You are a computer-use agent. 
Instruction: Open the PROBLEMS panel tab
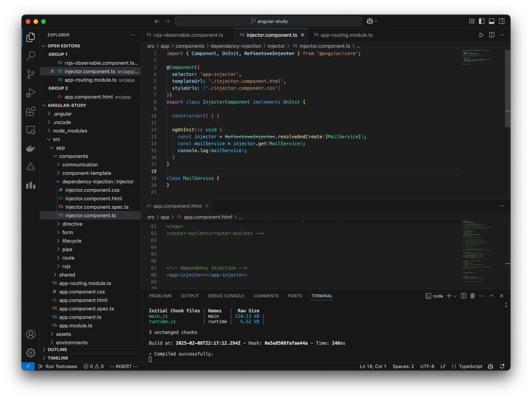pos(160,296)
